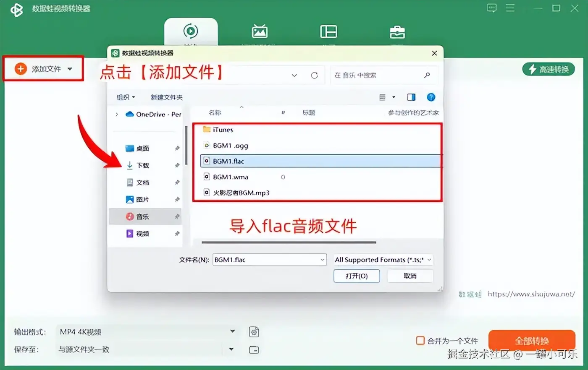Image resolution: width=588 pixels, height=370 pixels.
Task: Toggle the preview pane icon
Action: 411,97
